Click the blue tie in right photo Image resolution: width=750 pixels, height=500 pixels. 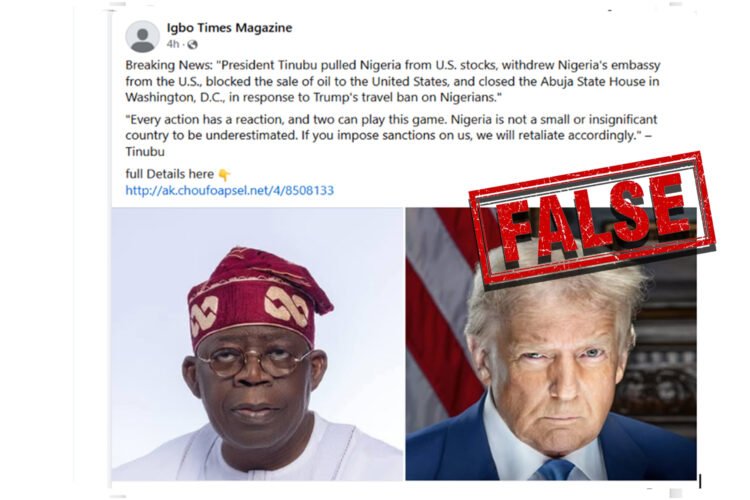pos(555,470)
